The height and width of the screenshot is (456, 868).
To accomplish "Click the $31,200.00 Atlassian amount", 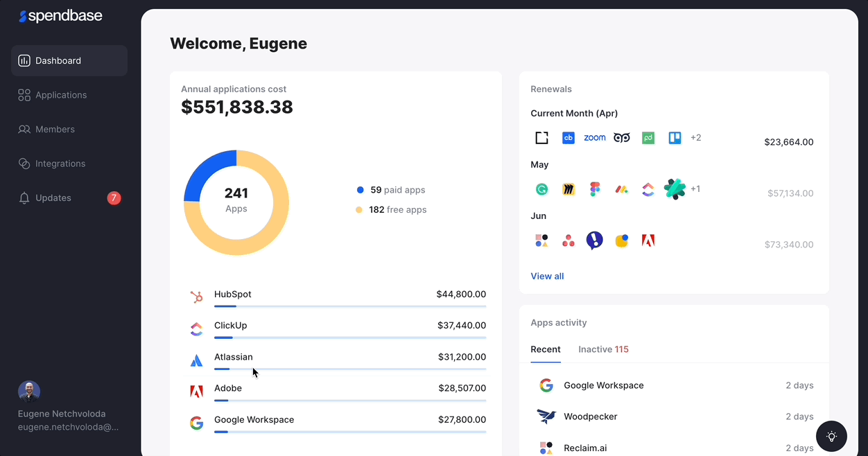I will click(x=462, y=357).
